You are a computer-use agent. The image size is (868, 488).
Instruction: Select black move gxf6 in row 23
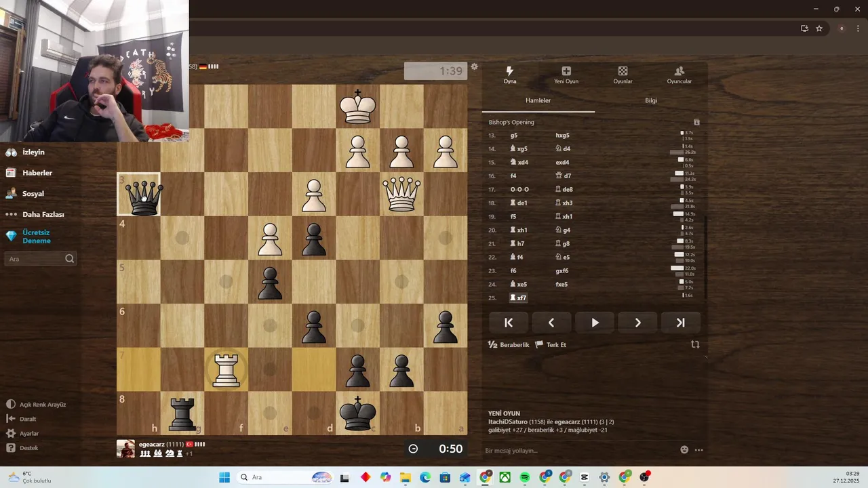click(562, 270)
